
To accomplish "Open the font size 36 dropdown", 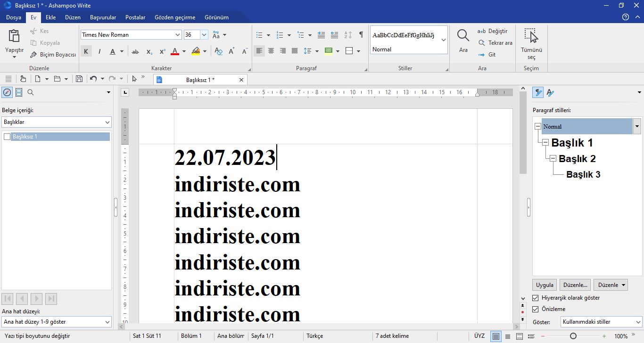I will pos(204,35).
